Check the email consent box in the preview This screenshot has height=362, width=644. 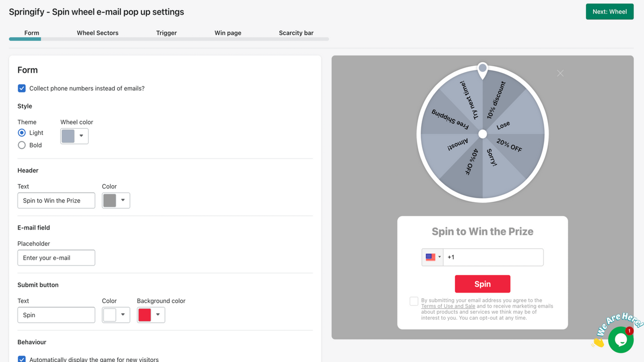414,301
